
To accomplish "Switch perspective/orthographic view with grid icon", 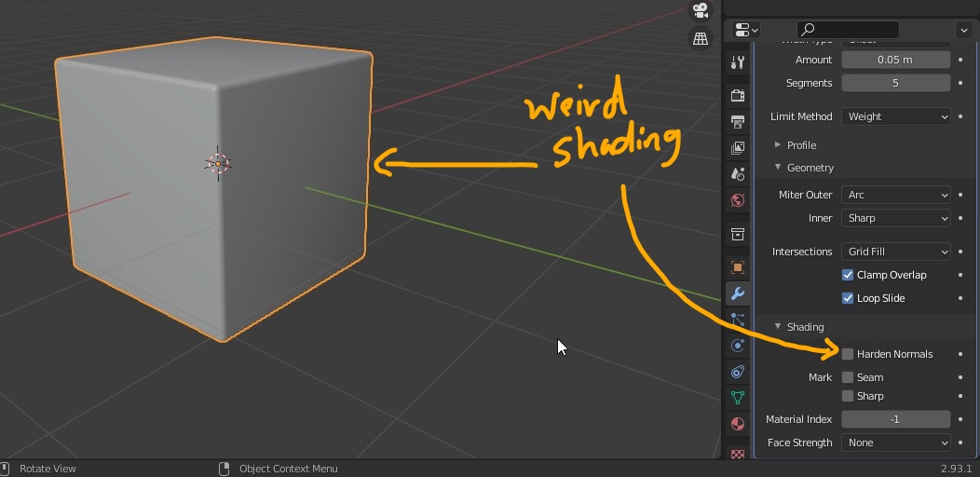I will 701,39.
